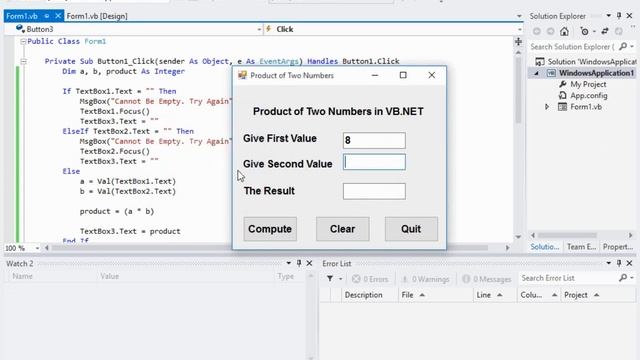Switch to the Solution Explorer bottom tab
Screen dimensions: 640x360
[545, 247]
